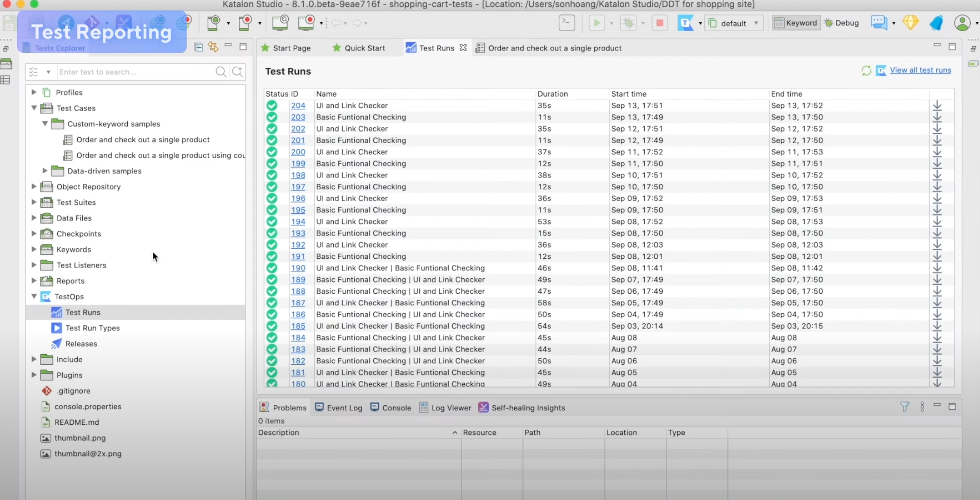Open the Katalon TestOps toolbar icon
The height and width of the screenshot is (500, 980).
686,23
